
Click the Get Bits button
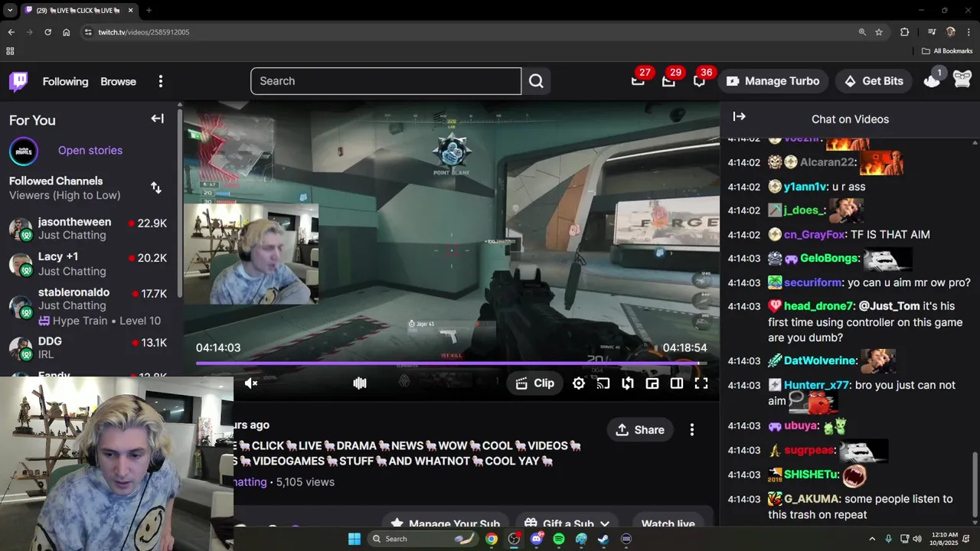[x=874, y=81]
